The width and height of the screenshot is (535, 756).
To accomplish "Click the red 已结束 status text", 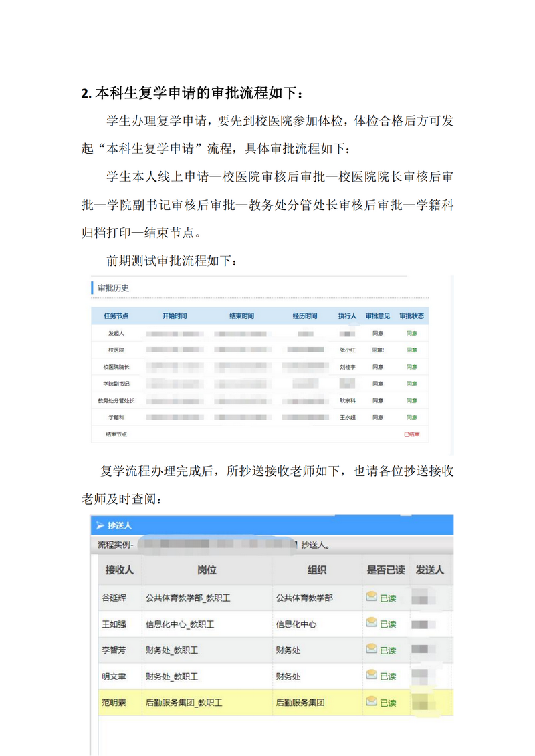I will (x=411, y=434).
